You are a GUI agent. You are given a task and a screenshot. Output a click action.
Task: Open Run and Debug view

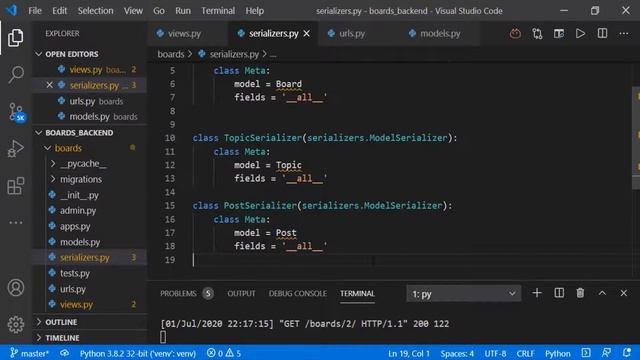pos(16,149)
